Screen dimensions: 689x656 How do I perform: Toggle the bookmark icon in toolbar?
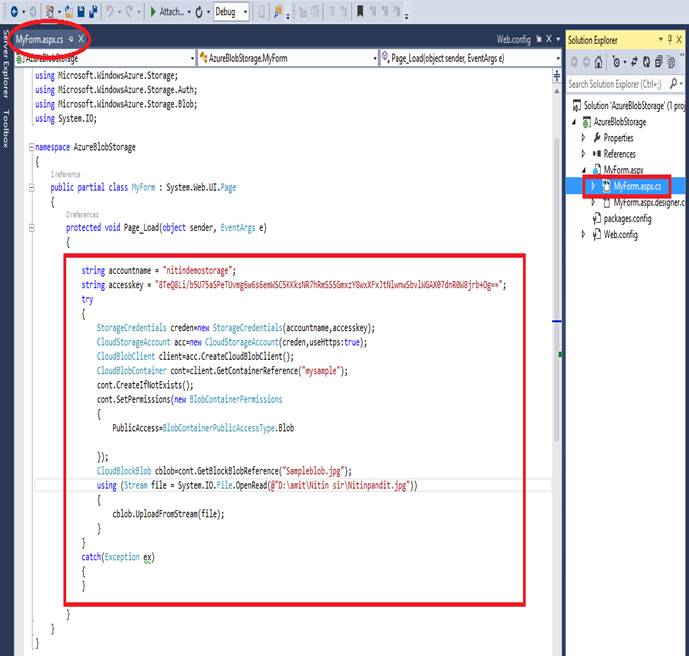360,12
